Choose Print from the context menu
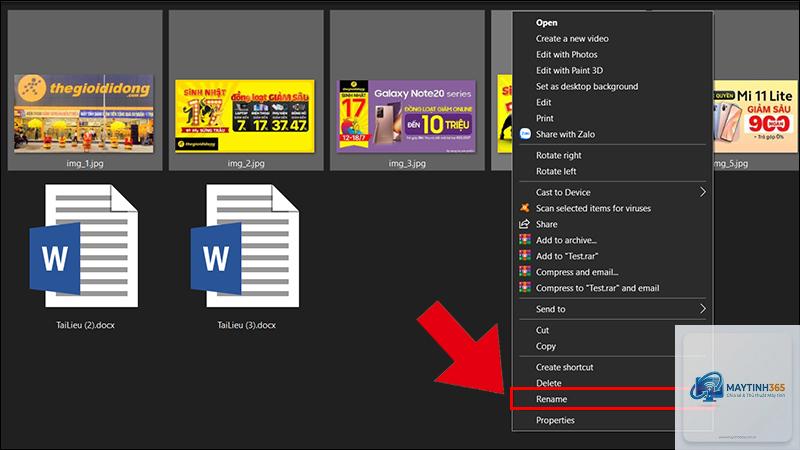This screenshot has width=800, height=450. [544, 118]
